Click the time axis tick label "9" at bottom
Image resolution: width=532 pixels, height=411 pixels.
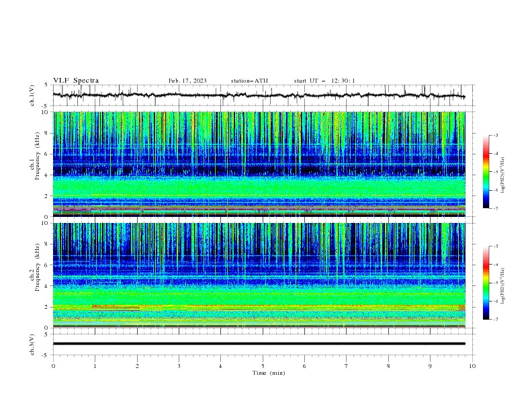(x=430, y=366)
